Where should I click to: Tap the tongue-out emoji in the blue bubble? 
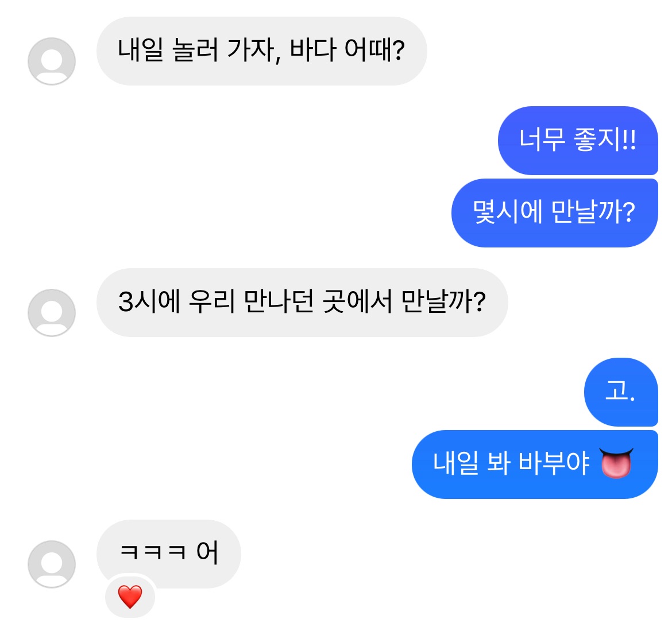pyautogui.click(x=616, y=463)
